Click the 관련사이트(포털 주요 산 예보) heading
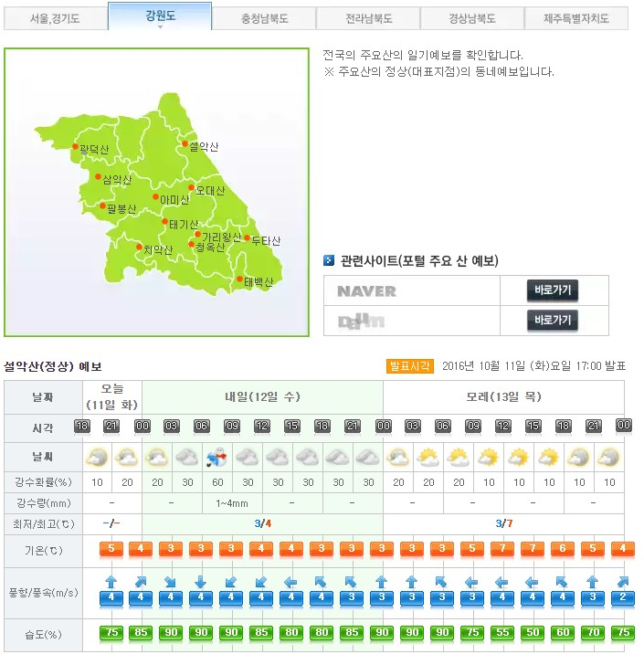Viewport: 644px width, 654px height. 419,260
